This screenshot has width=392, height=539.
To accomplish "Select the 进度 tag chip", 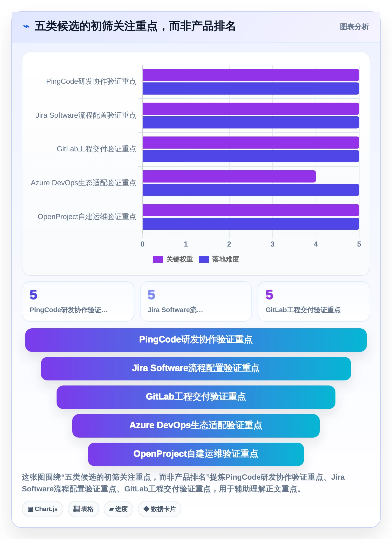I will point(118,509).
